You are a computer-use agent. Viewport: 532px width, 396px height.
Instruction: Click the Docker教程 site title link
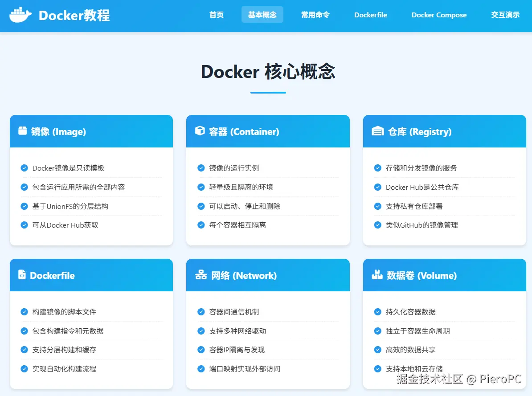coord(74,15)
